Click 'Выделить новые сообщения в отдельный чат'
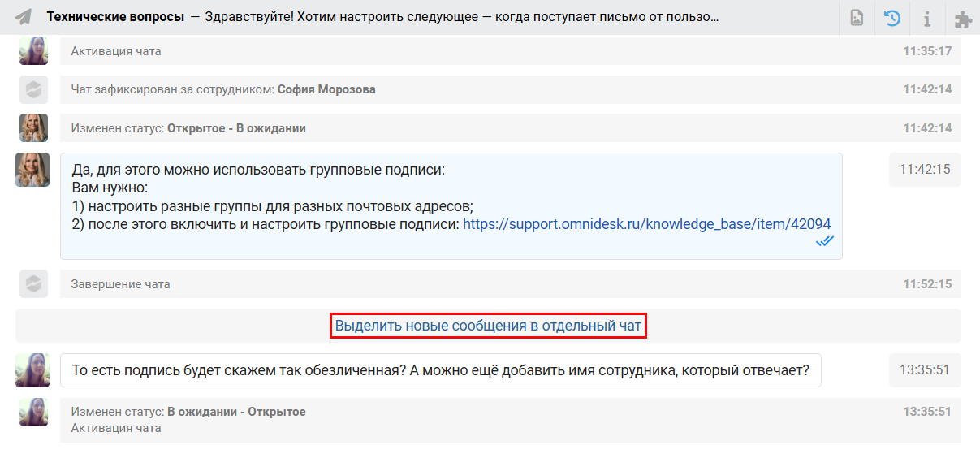980x458 pixels. pos(488,326)
